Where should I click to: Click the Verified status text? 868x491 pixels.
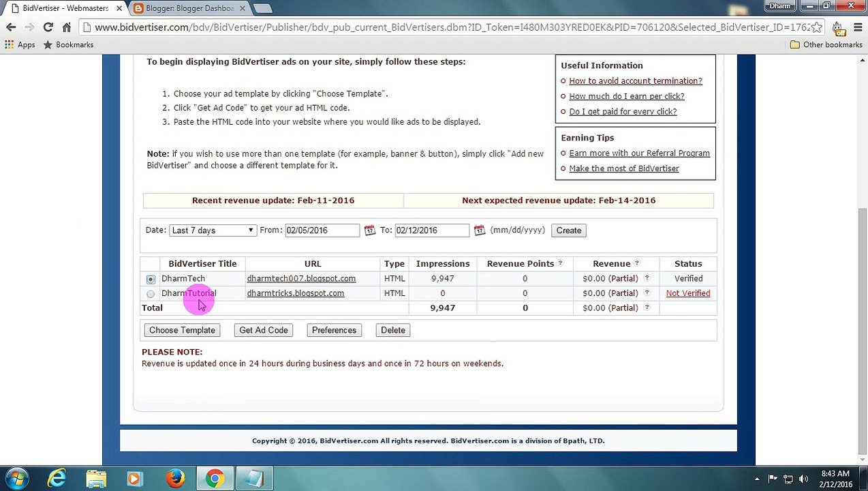(688, 278)
